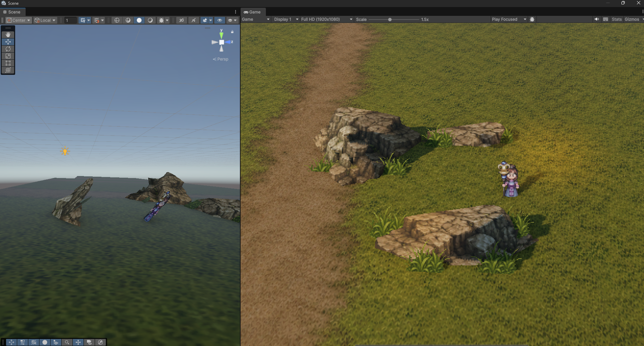Select the combined Transform tool icon
644x346 pixels.
click(x=8, y=70)
